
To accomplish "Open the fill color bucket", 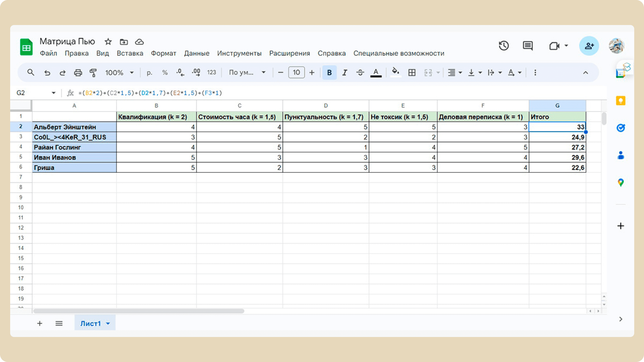I will [x=396, y=72].
